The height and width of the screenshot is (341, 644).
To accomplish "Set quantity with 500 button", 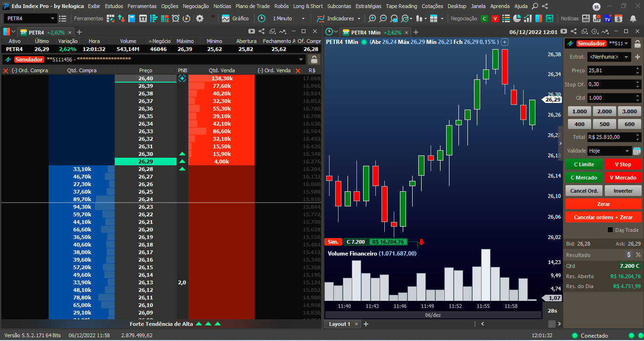I will click(x=604, y=124).
